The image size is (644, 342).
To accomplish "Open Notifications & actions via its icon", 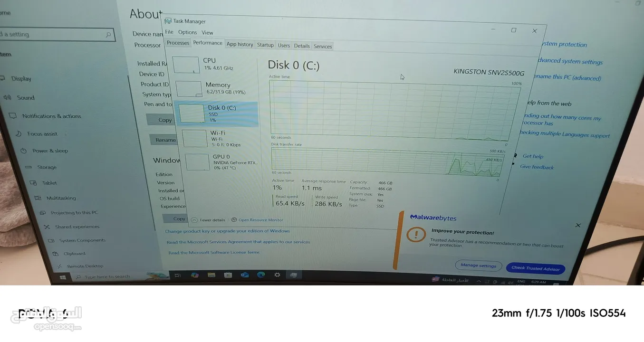I will point(13,115).
